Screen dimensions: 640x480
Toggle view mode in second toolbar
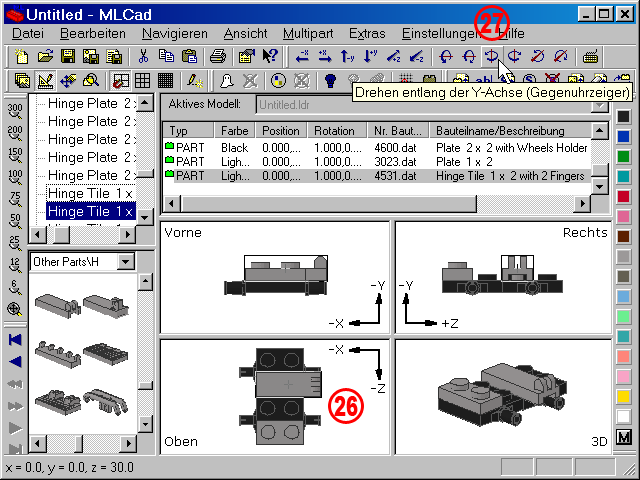[x=22, y=80]
